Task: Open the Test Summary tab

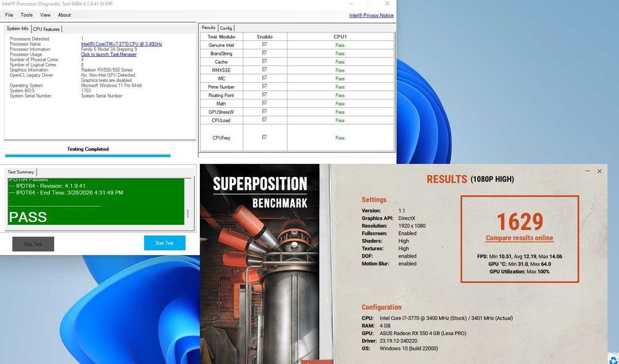Action: pos(20,172)
